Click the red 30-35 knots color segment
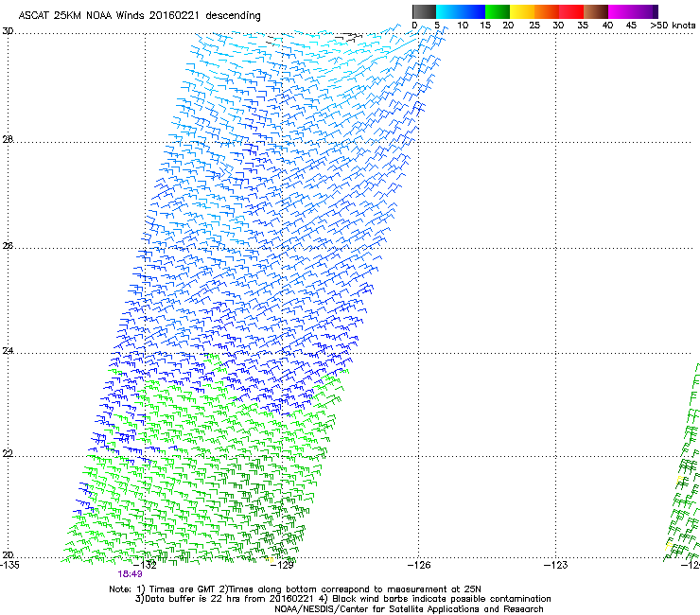Viewport: 700px width, 615px height. tap(571, 11)
